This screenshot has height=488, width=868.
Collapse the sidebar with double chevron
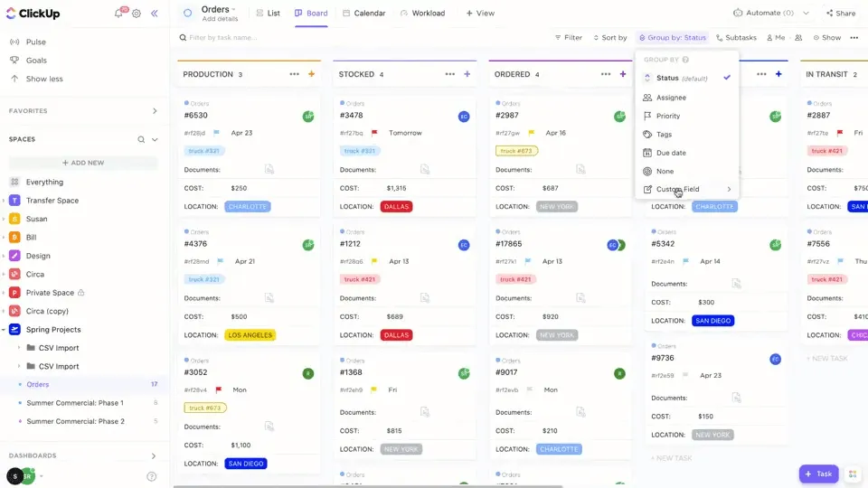(155, 14)
